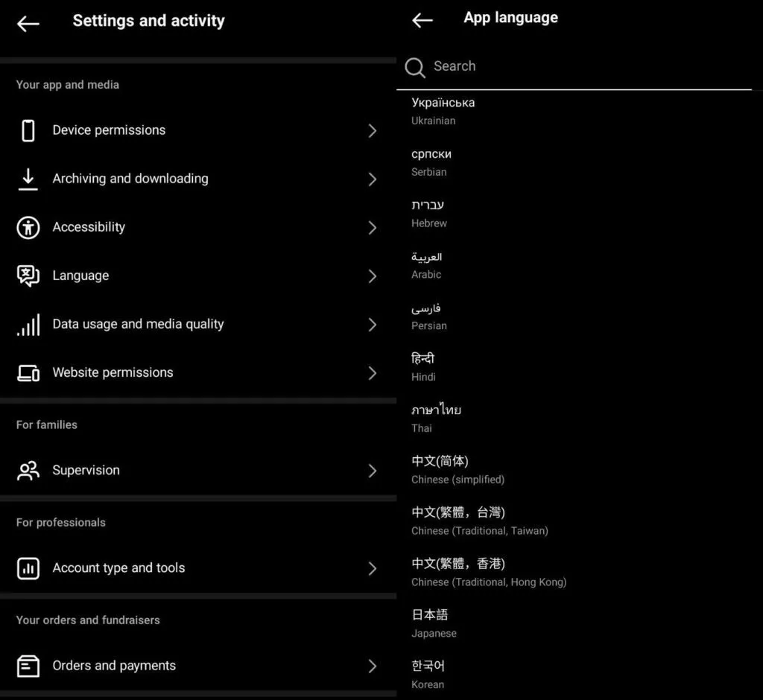Tap the Orders and payments box icon

[x=28, y=666]
